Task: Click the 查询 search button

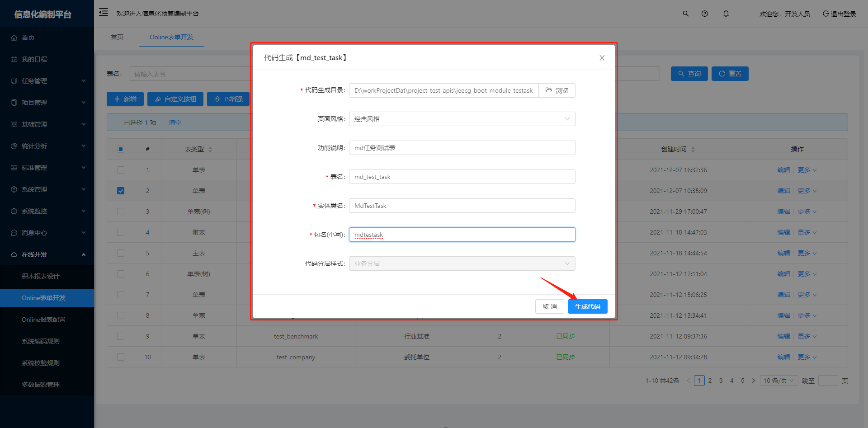Action: coord(689,74)
